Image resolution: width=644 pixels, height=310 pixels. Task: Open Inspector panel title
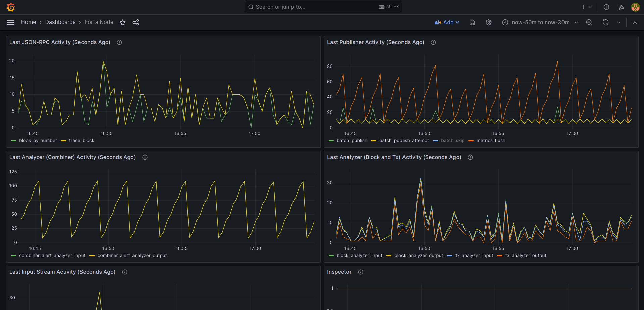339,272
